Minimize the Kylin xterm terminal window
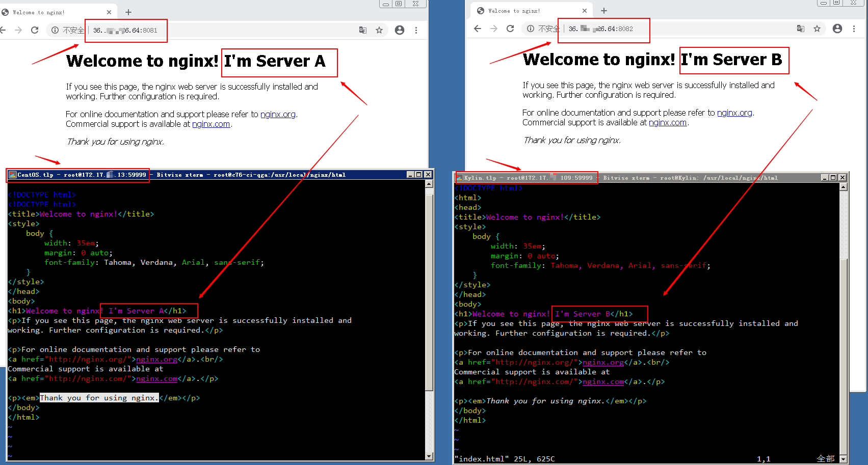This screenshot has height=465, width=868. point(825,178)
